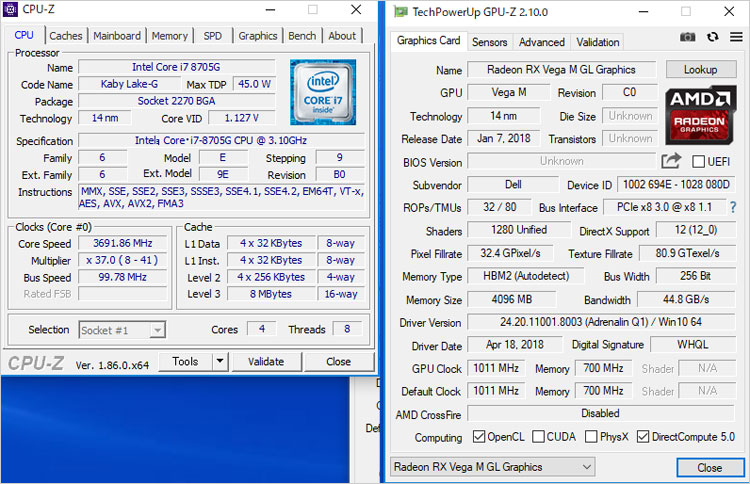Toggle the DirectCompute 5.0 checkbox
Image resolution: width=750 pixels, height=484 pixels.
pos(643,437)
